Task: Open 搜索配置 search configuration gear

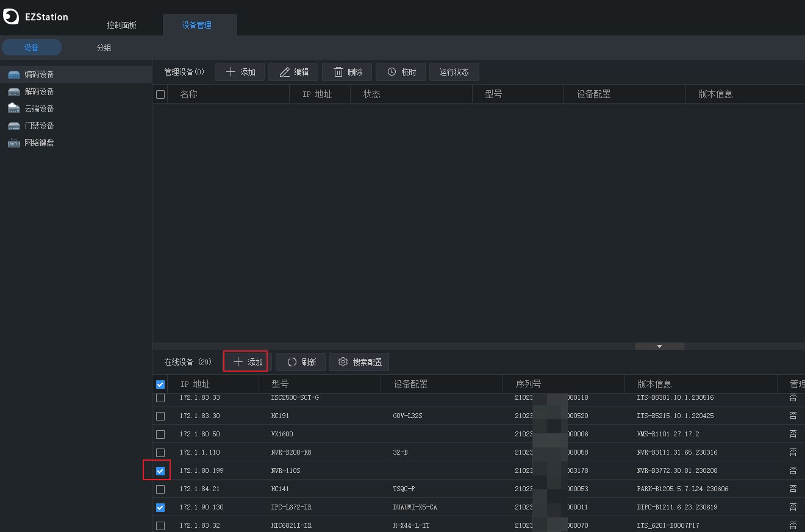Action: click(x=343, y=362)
